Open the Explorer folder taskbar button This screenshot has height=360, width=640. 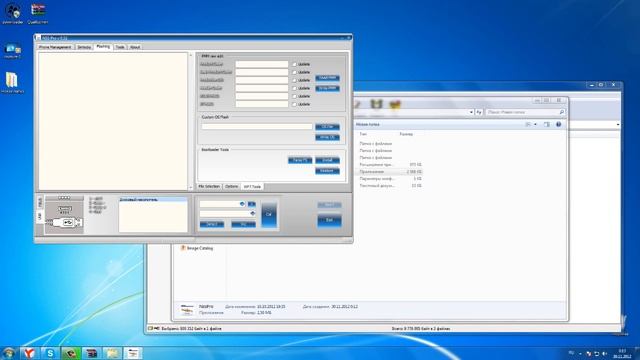click(112, 353)
